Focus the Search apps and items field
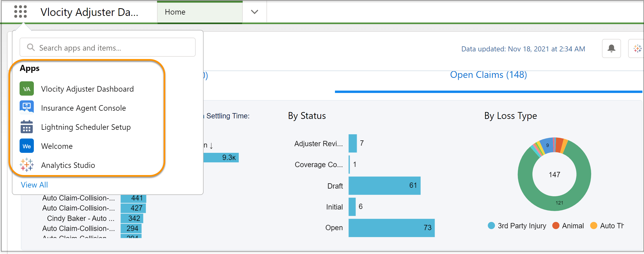Screen dimensions: 644x254 (x=108, y=47)
